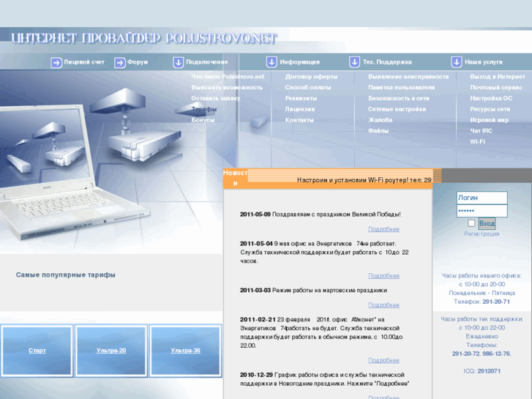Click the down-arrow icon beside Информация

pyautogui.click(x=271, y=62)
